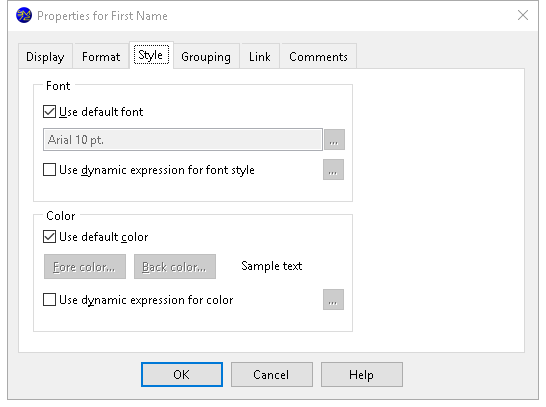
Task: Choose the Fore color... button
Action: click(x=85, y=267)
